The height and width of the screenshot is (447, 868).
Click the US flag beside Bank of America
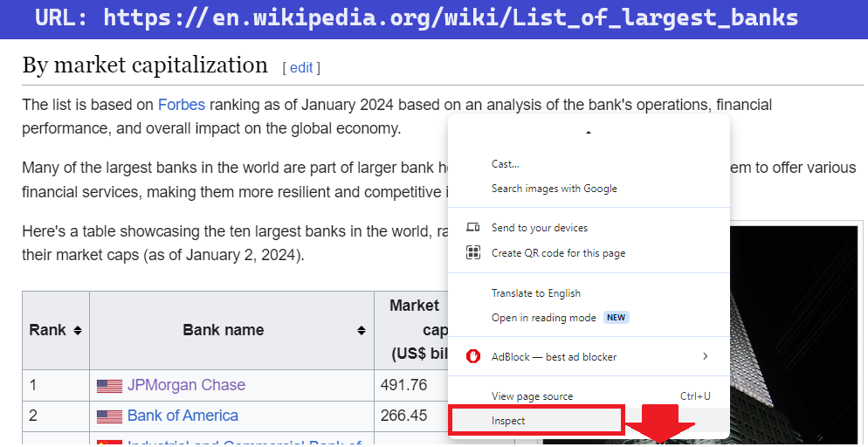coord(110,416)
